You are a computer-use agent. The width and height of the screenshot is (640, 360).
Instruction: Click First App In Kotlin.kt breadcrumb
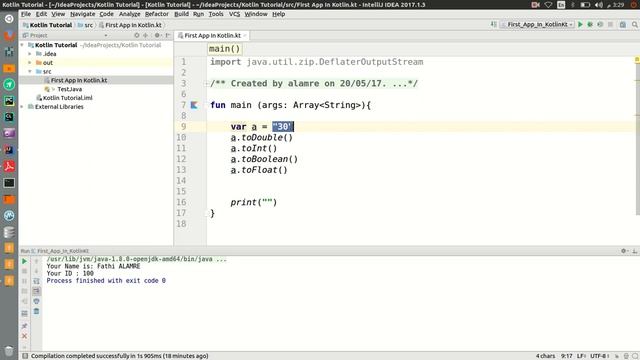pos(130,25)
